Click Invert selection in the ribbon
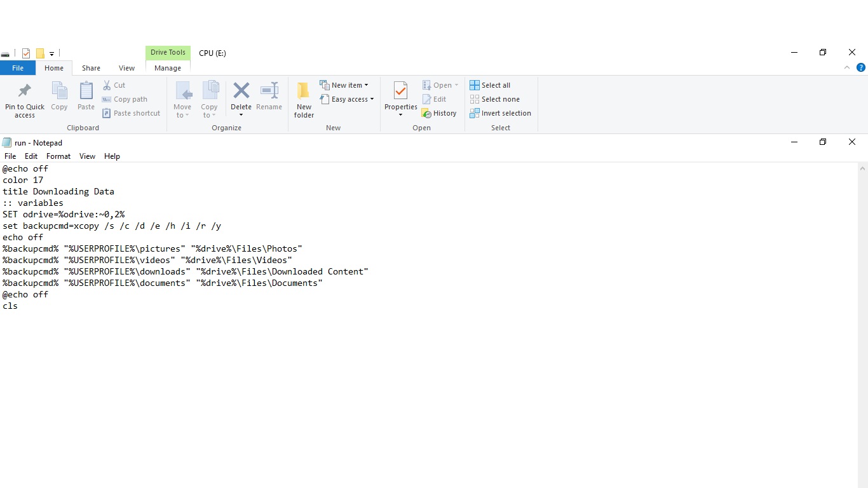 (x=501, y=113)
